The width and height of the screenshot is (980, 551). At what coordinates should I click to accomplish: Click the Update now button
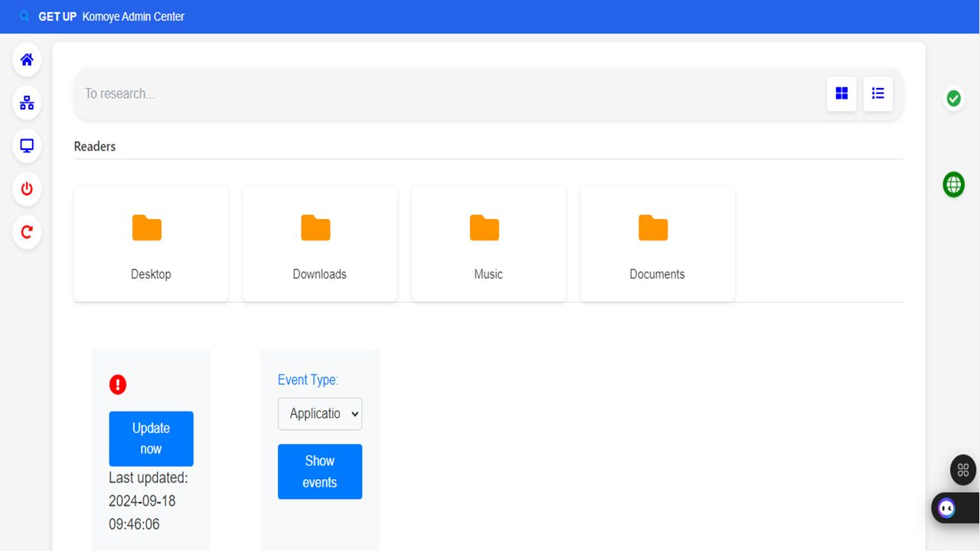(x=151, y=439)
